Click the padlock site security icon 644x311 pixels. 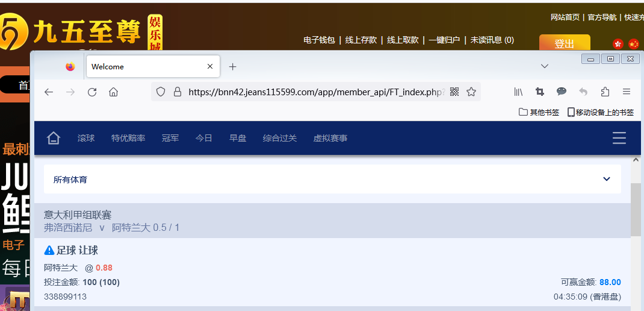178,92
